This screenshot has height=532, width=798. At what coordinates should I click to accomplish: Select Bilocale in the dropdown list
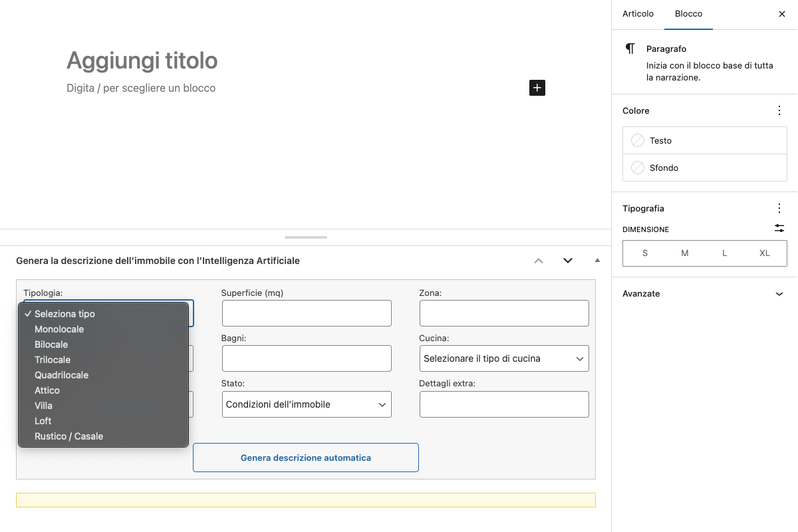(x=103, y=344)
